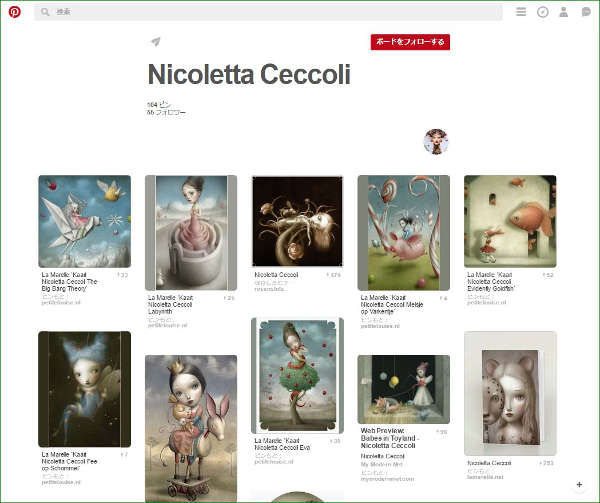Click the Pinterest logo icon

click(15, 12)
